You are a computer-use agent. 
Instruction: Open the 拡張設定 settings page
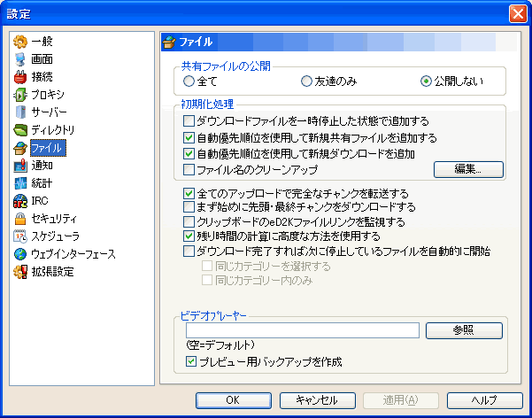(x=52, y=272)
